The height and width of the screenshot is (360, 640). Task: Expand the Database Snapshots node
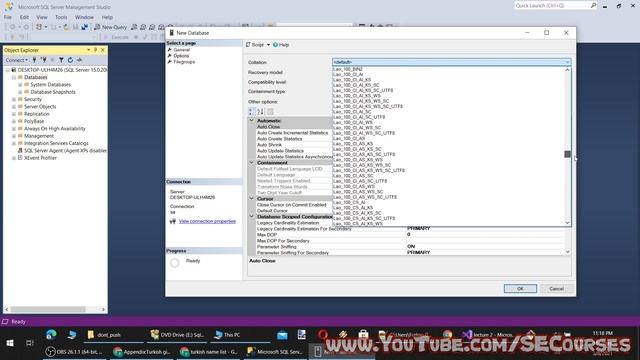tap(20, 92)
